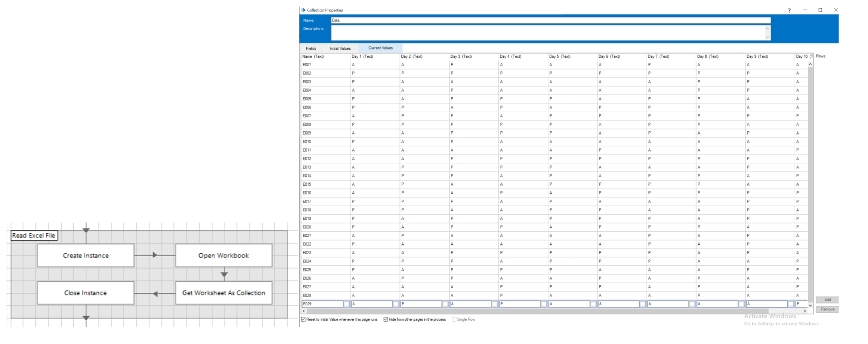Click Day 8 cell of row E026

tap(721, 278)
